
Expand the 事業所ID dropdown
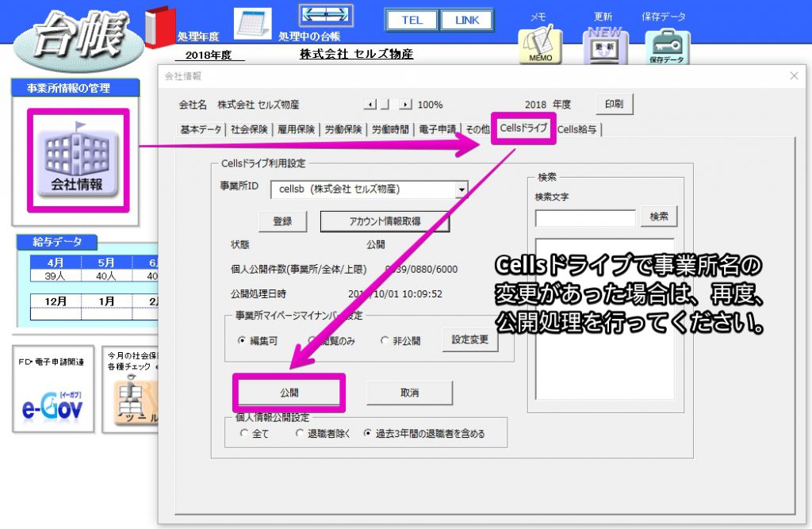[462, 190]
